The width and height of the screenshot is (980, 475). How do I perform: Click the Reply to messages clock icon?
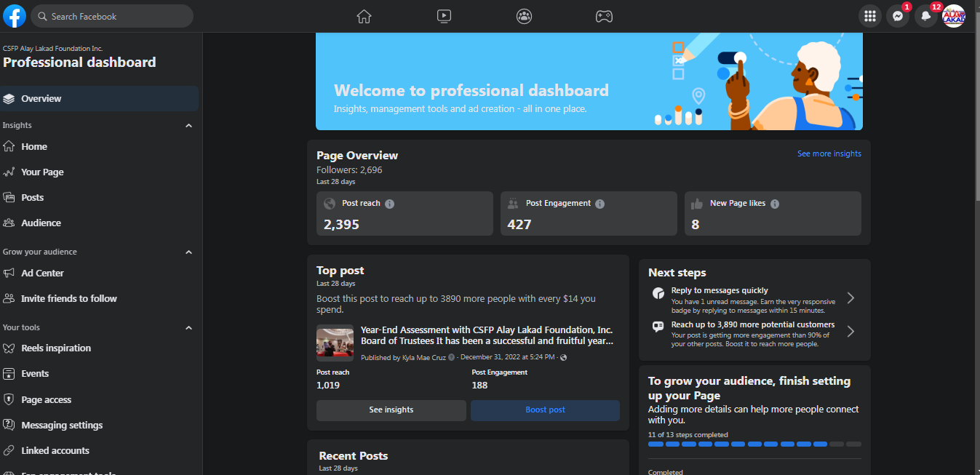[x=658, y=293]
